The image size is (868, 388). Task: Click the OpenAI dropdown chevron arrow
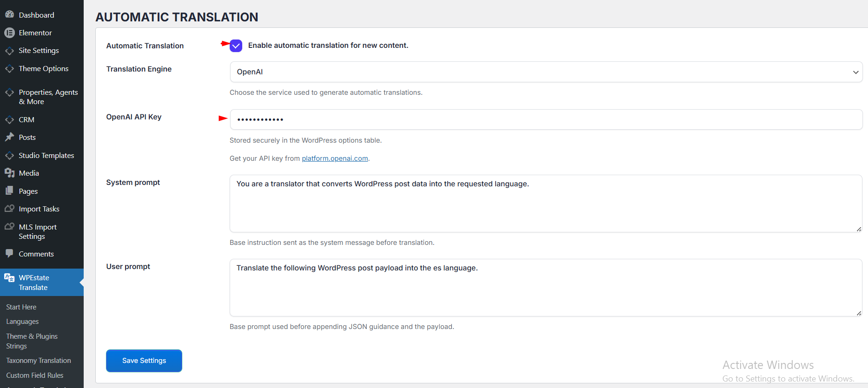click(855, 72)
